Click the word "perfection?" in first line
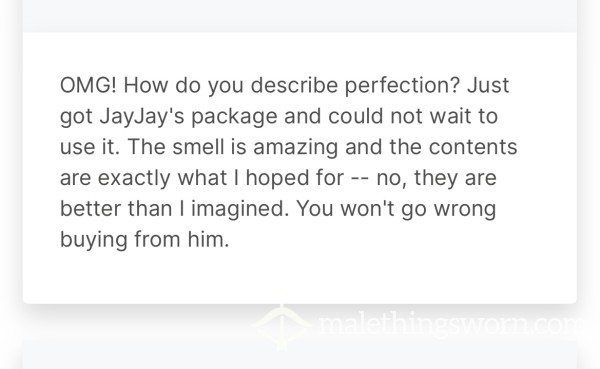 (x=402, y=86)
